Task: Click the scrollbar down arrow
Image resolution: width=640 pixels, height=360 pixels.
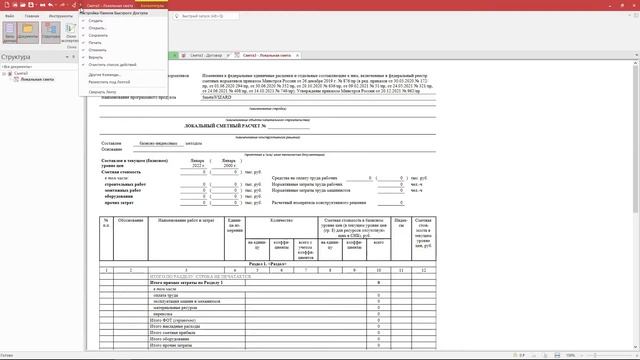Action: coord(636,347)
